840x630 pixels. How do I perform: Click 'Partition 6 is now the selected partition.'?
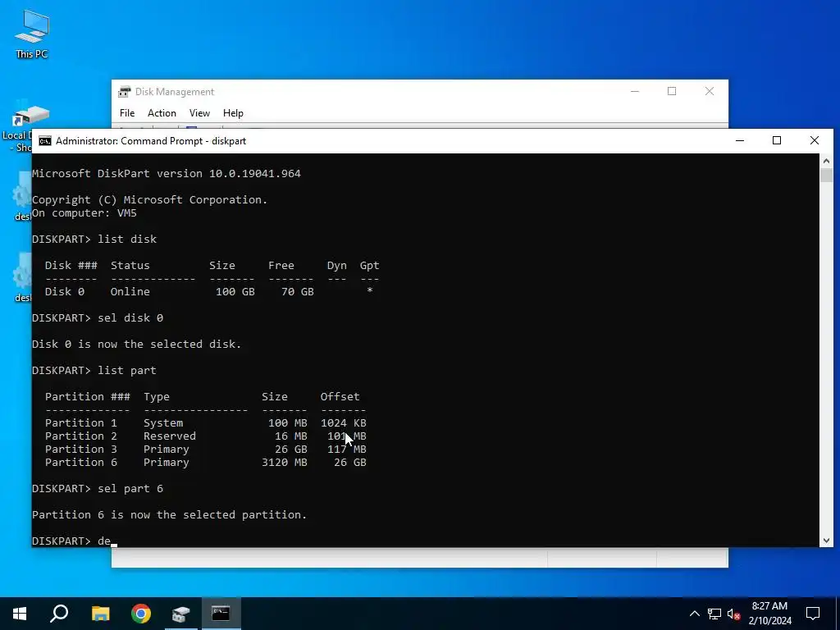point(169,515)
